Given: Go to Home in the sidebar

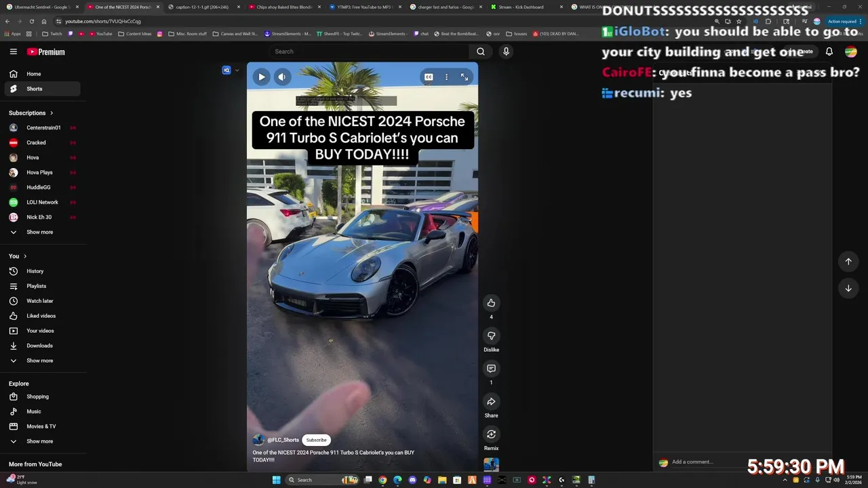Looking at the screenshot, I should coord(42,74).
